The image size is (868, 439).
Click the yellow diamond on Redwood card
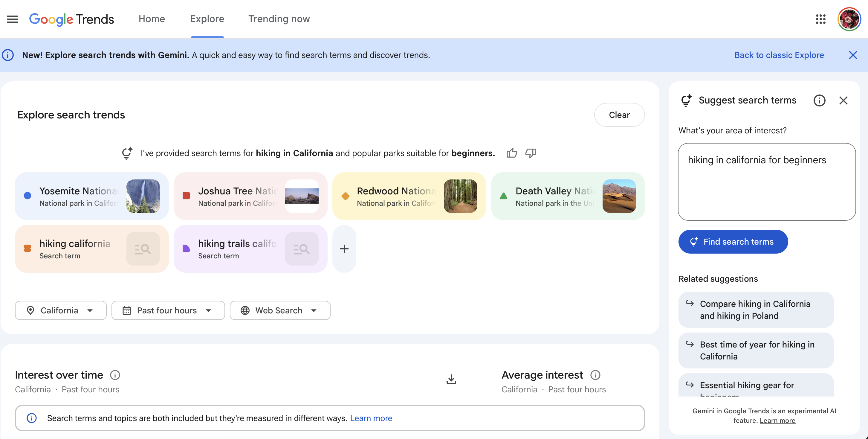pyautogui.click(x=346, y=196)
